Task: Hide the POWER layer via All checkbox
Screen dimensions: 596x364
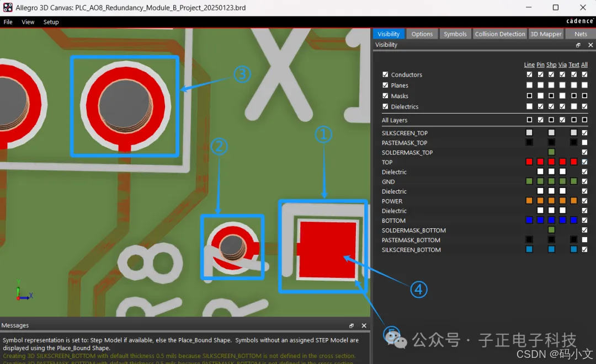Action: pyautogui.click(x=584, y=201)
